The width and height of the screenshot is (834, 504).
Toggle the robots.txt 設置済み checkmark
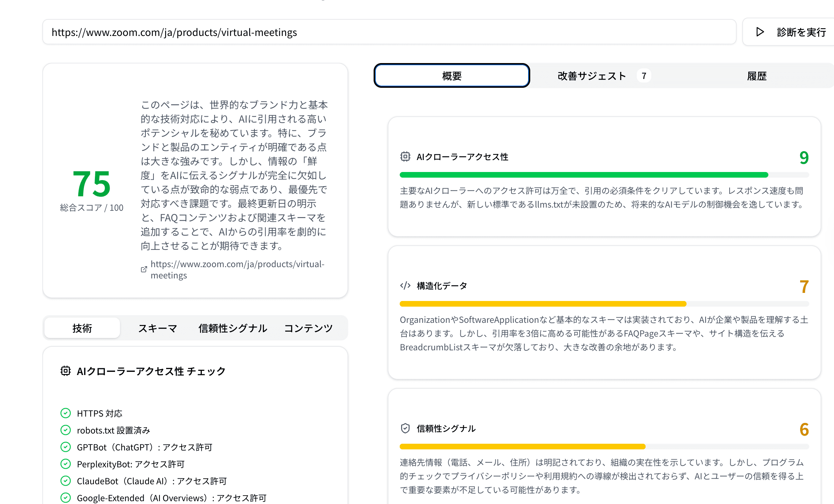[66, 430]
